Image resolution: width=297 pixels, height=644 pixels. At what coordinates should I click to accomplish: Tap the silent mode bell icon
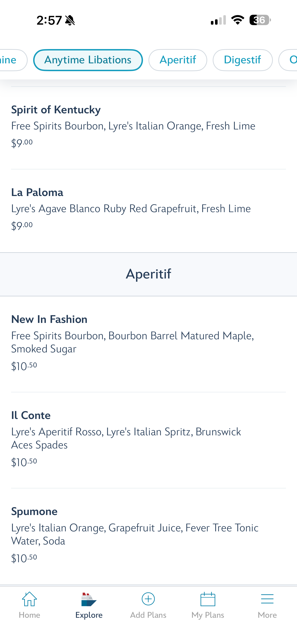70,20
